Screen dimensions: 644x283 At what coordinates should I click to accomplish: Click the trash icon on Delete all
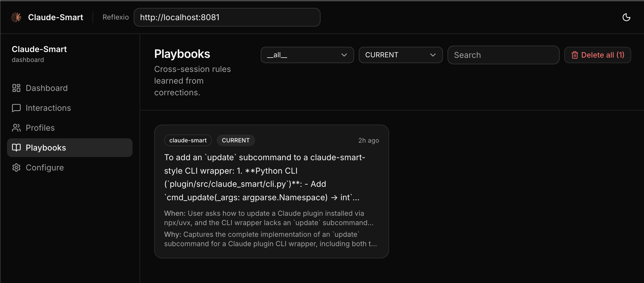tap(575, 55)
